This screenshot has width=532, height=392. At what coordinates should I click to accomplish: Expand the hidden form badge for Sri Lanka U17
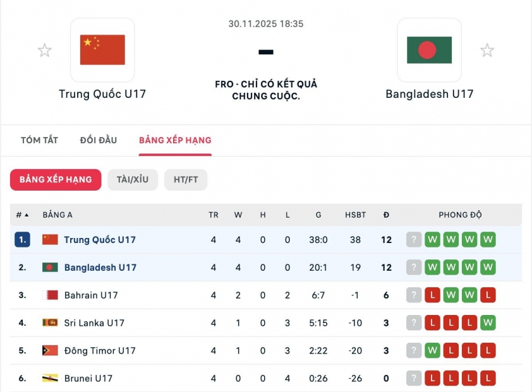coord(414,323)
